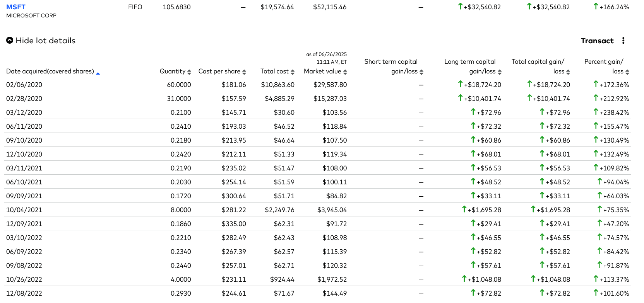Click the FIFO cost basis method
The width and height of the screenshot is (644, 303).
coord(135,7)
